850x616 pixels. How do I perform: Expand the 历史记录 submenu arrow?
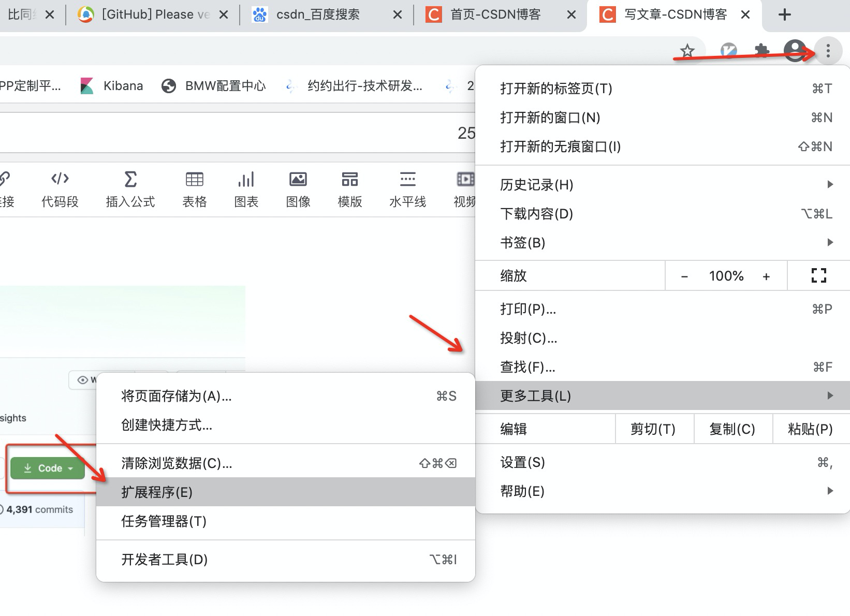click(830, 184)
